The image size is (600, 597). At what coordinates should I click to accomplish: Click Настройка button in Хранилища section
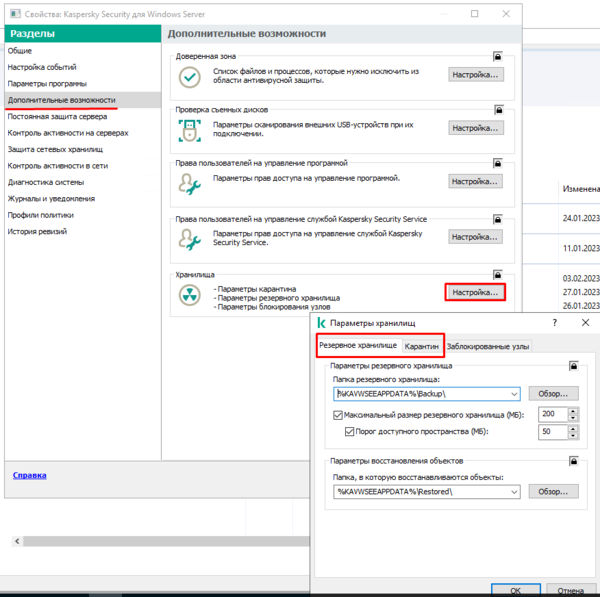click(475, 292)
